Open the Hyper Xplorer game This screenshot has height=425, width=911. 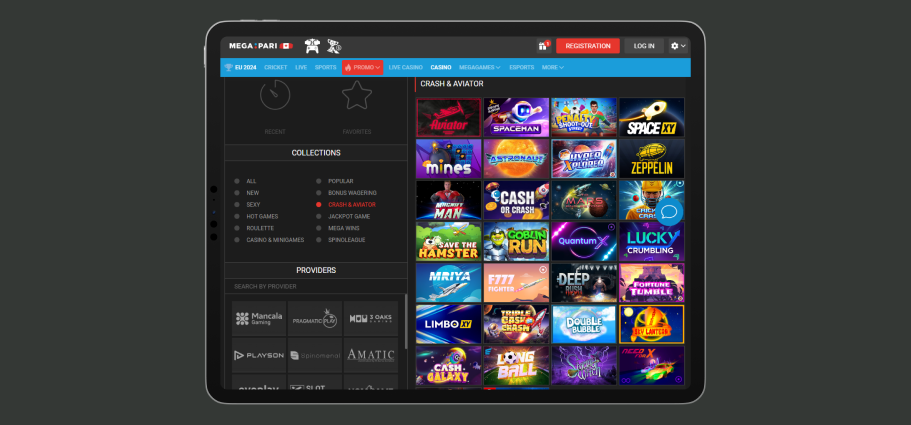point(584,159)
